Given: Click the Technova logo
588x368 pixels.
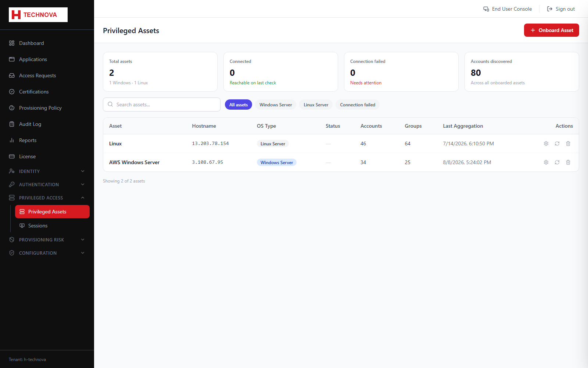Looking at the screenshot, I should coord(38,15).
